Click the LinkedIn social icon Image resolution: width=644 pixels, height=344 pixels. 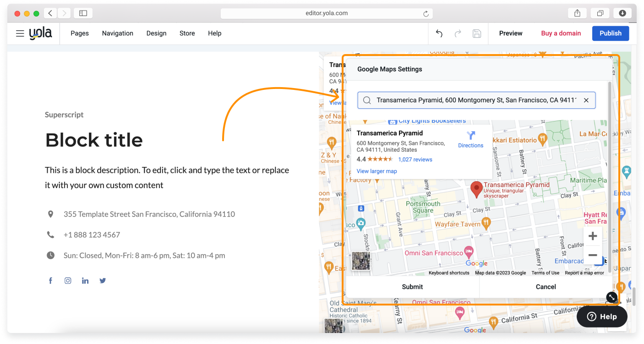click(x=85, y=281)
